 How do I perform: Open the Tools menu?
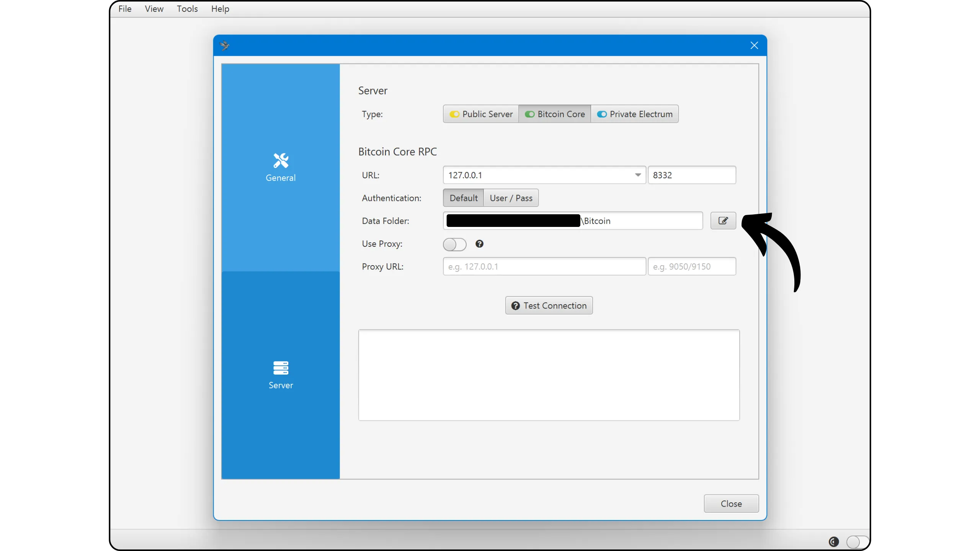187,9
